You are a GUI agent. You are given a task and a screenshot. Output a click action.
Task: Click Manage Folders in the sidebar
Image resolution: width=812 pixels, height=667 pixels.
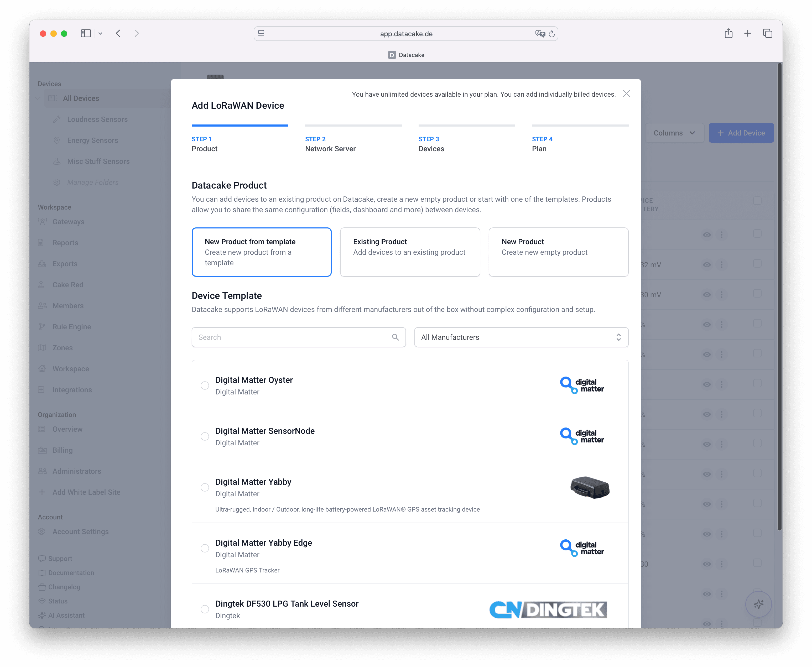(x=93, y=183)
